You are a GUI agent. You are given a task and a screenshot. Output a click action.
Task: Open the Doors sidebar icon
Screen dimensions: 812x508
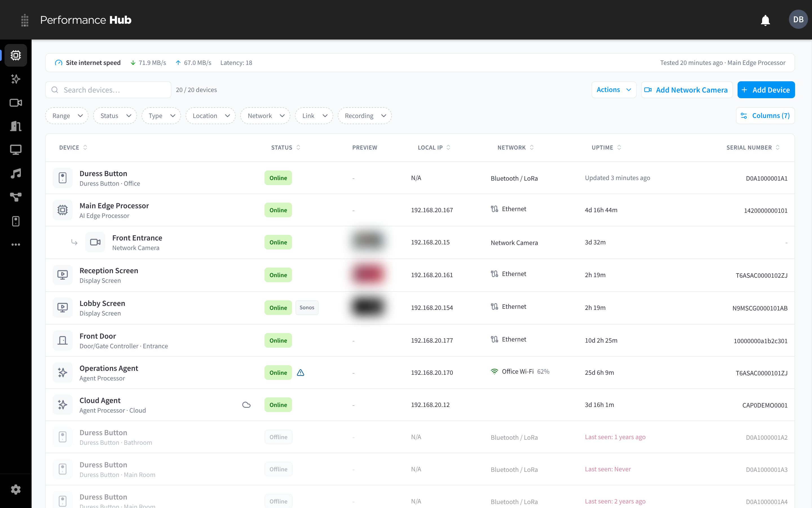click(16, 126)
